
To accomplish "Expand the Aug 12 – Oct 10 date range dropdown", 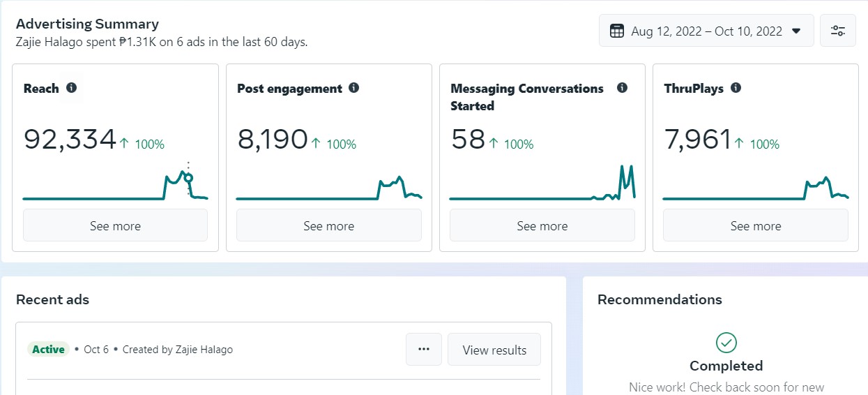I will click(706, 31).
